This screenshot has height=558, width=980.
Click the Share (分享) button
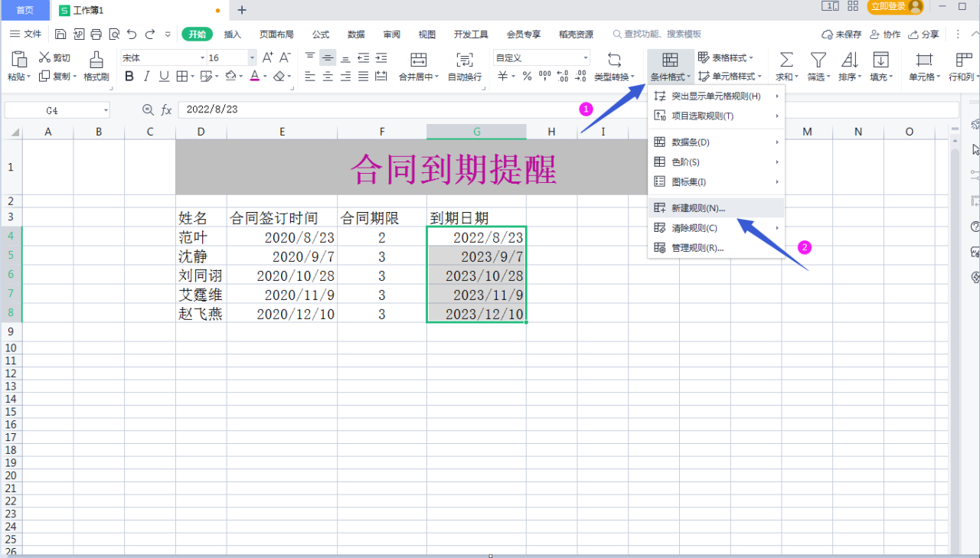(x=923, y=34)
